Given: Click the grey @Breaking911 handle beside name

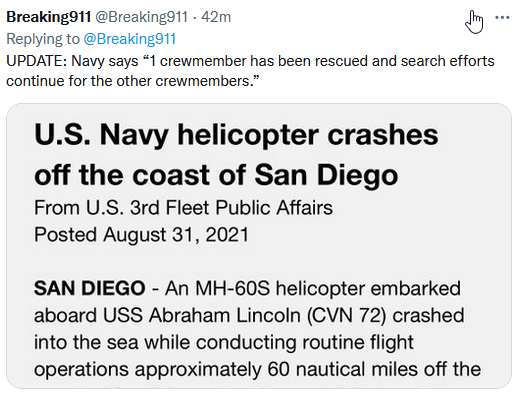Looking at the screenshot, I should pos(142,17).
